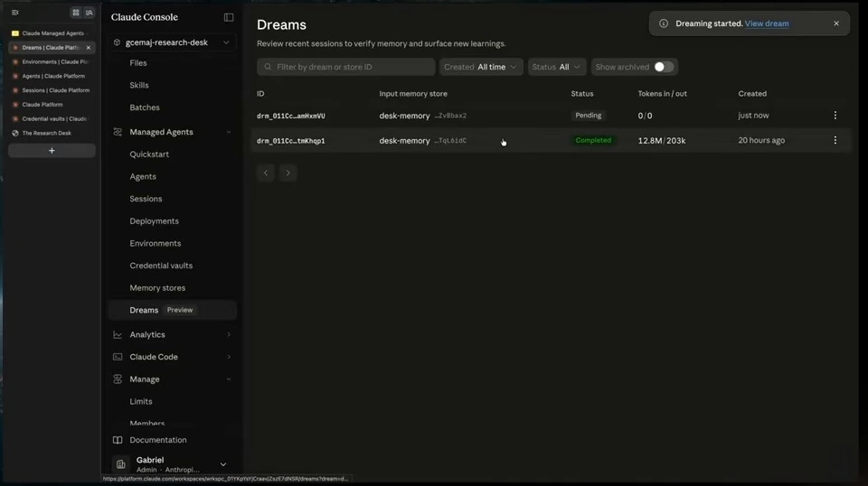
Task: Open Memory stores in the sidebar
Action: pyautogui.click(x=157, y=288)
